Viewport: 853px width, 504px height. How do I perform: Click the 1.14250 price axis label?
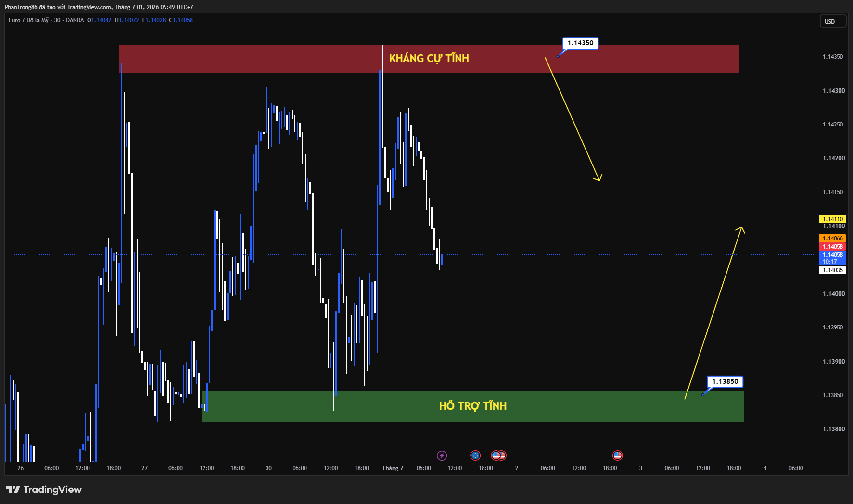(x=833, y=124)
